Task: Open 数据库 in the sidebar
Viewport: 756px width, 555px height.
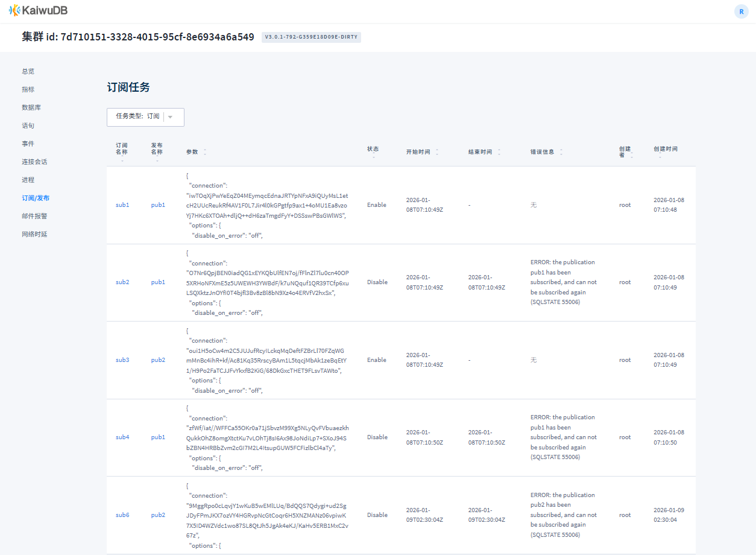Action: 31,107
